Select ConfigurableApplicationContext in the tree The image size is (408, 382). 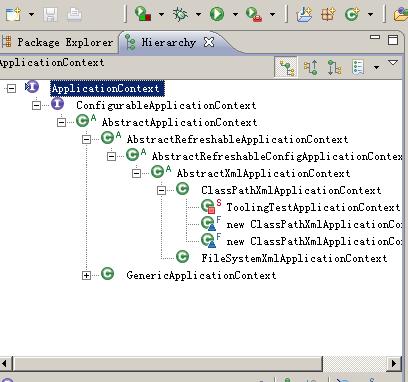click(x=166, y=106)
